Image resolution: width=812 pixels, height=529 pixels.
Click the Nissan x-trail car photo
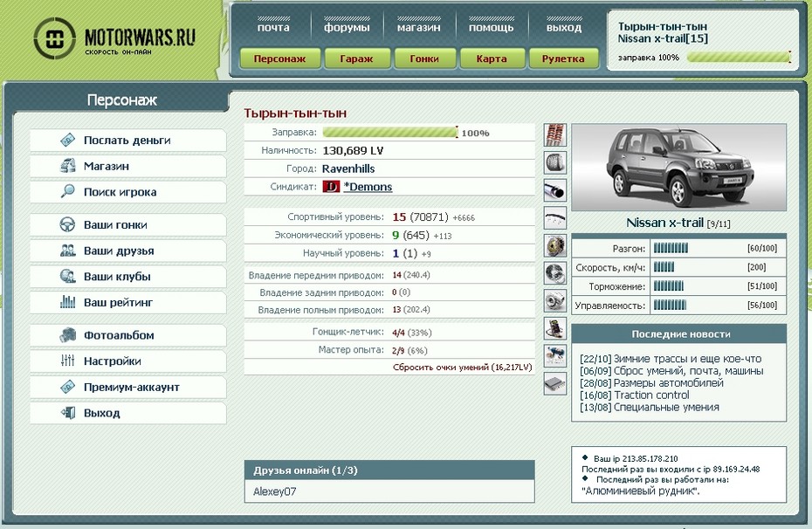(679, 167)
